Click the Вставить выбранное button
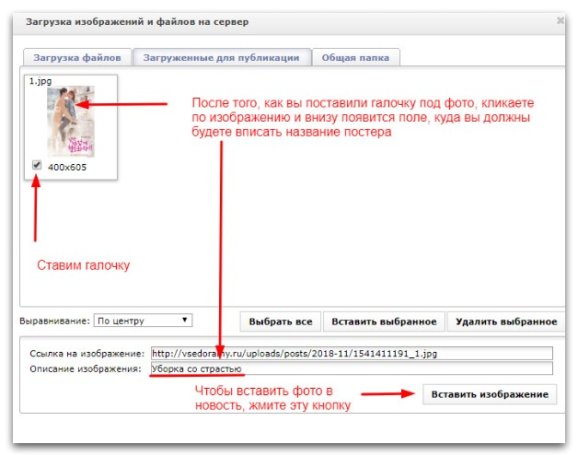This screenshot has height=455, width=578. pos(384,322)
